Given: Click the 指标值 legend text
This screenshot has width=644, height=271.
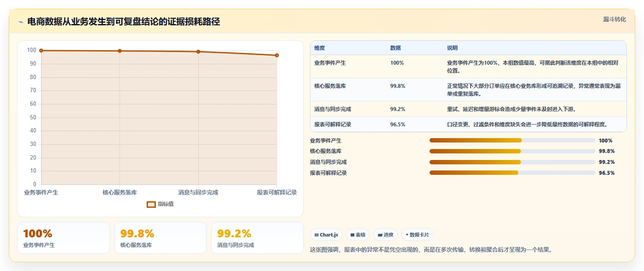Looking at the screenshot, I should point(165,204).
